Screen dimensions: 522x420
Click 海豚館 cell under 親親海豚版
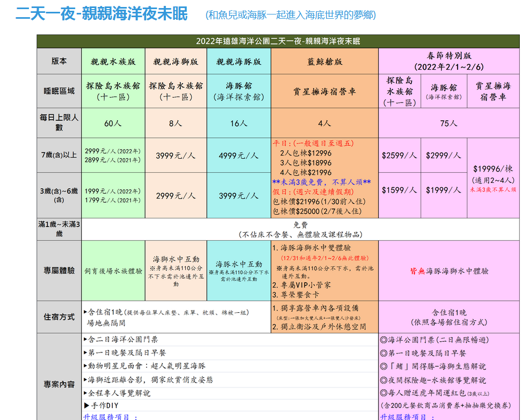click(x=238, y=91)
